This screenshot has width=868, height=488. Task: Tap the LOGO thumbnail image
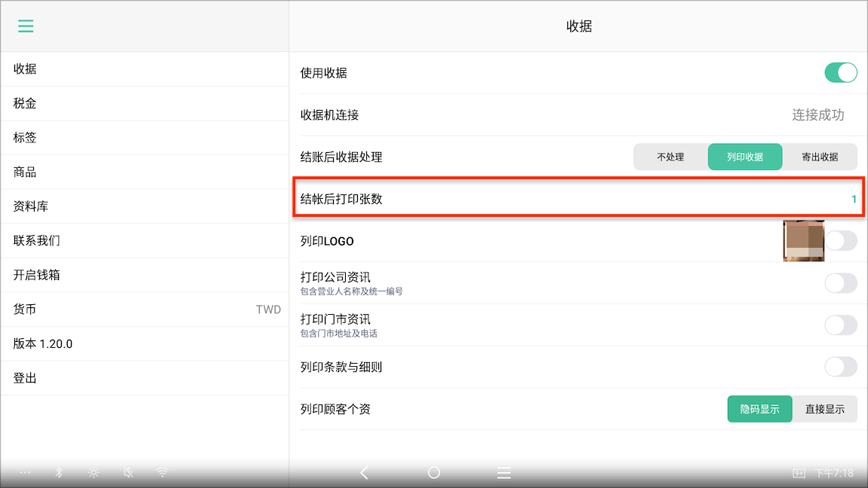(x=803, y=241)
